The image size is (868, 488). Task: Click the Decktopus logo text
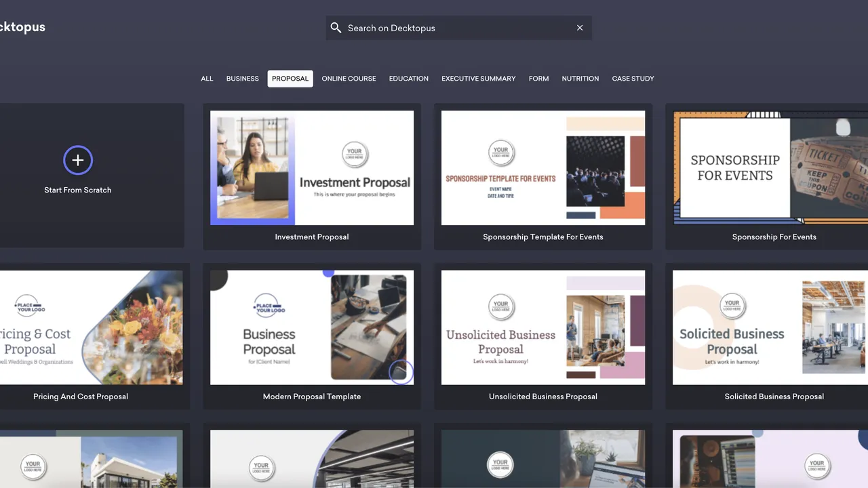[22, 27]
